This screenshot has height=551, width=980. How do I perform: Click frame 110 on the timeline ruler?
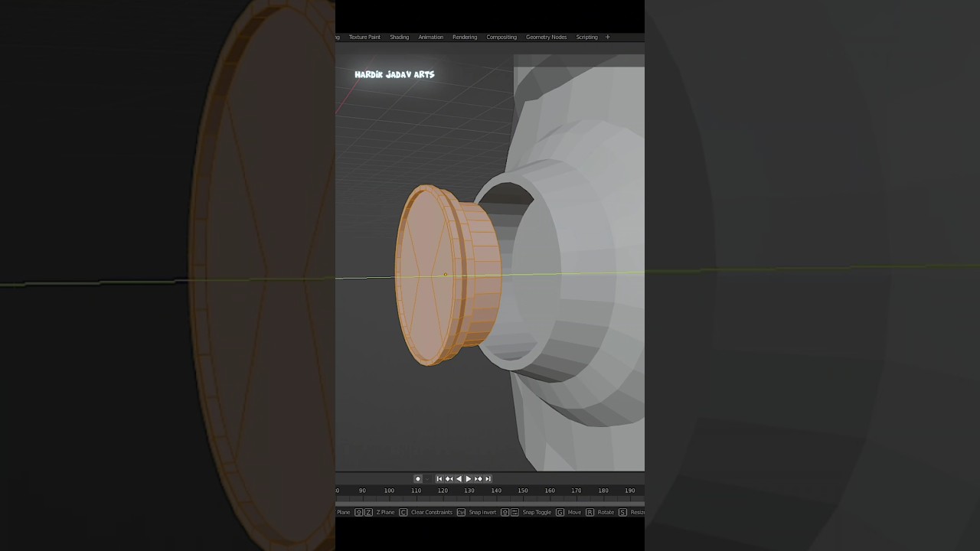pyautogui.click(x=416, y=491)
